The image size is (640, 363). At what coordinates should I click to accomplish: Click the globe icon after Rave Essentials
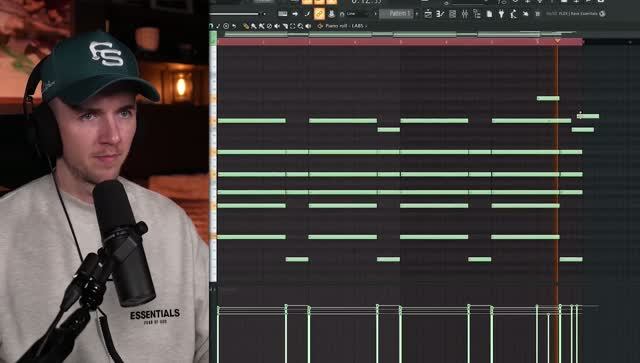click(x=602, y=14)
